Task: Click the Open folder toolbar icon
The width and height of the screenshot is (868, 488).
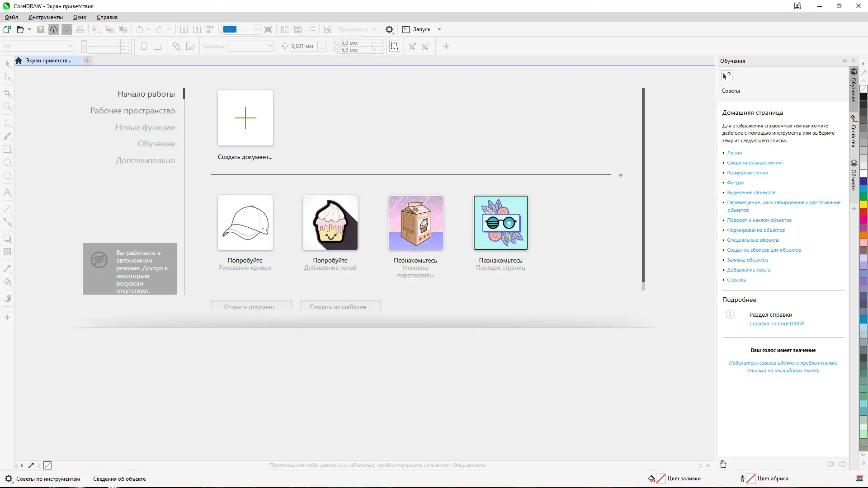Action: point(20,29)
